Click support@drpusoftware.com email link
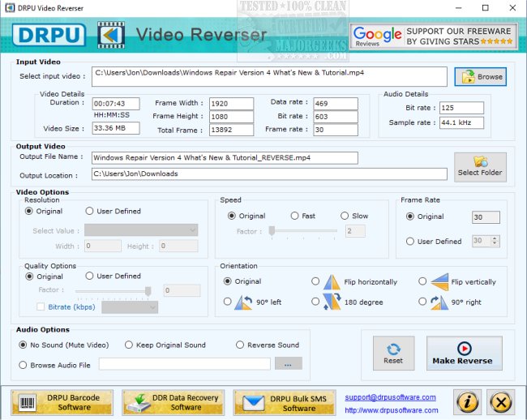The width and height of the screenshot is (527, 420). 390,397
